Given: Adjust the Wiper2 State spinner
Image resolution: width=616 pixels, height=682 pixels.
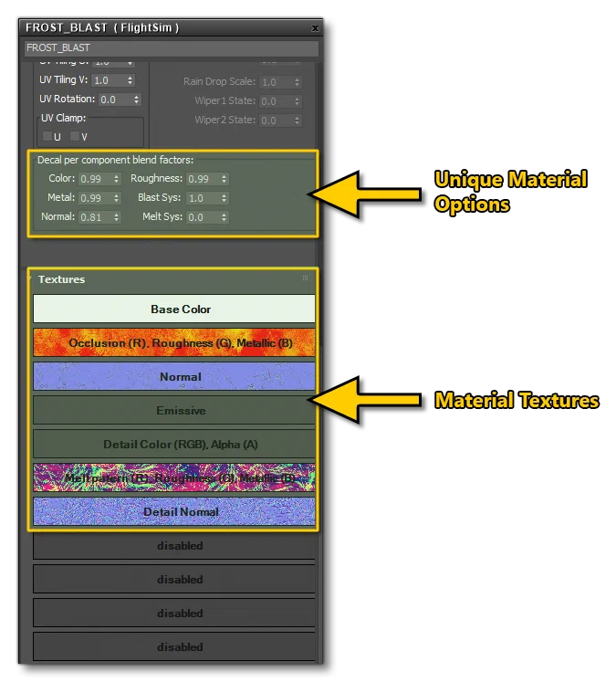Looking at the screenshot, I should point(297,121).
